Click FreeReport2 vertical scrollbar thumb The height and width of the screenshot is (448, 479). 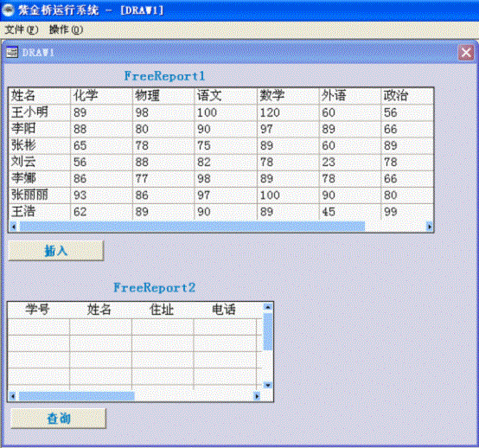tap(268, 331)
